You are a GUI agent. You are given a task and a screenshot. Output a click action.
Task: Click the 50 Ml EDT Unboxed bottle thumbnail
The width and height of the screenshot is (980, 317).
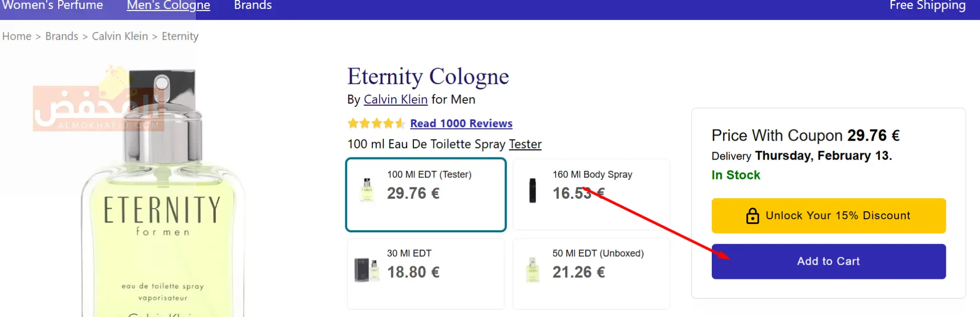(533, 270)
